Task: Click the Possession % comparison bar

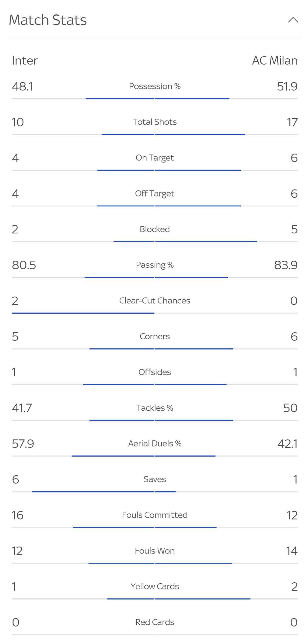Action: [x=155, y=99]
